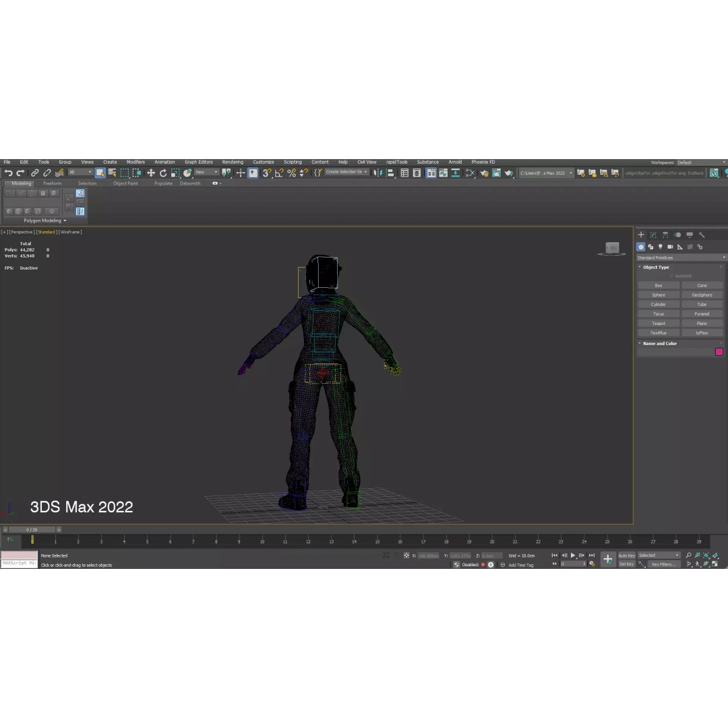Open the Curve Editor icon
728x728 pixels.
(444, 173)
